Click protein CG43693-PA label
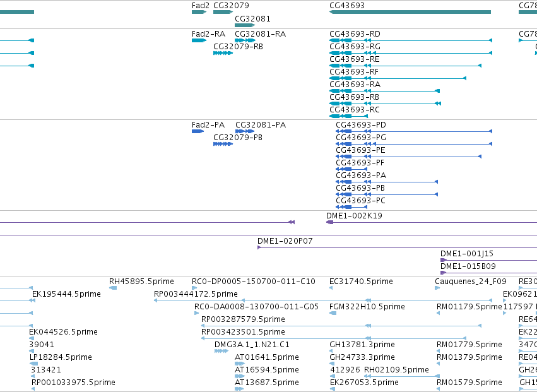The width and height of the screenshot is (537, 392). [x=361, y=175]
